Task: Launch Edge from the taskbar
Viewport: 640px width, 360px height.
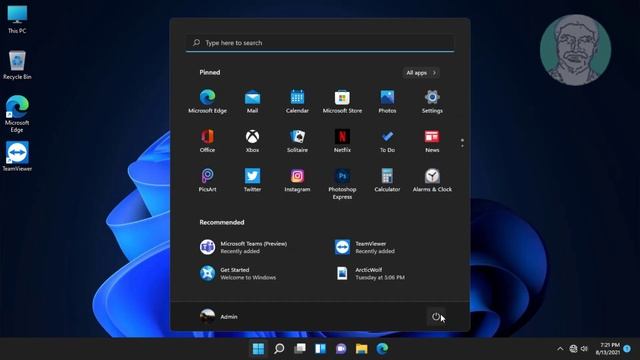Action: pyautogui.click(x=382, y=349)
